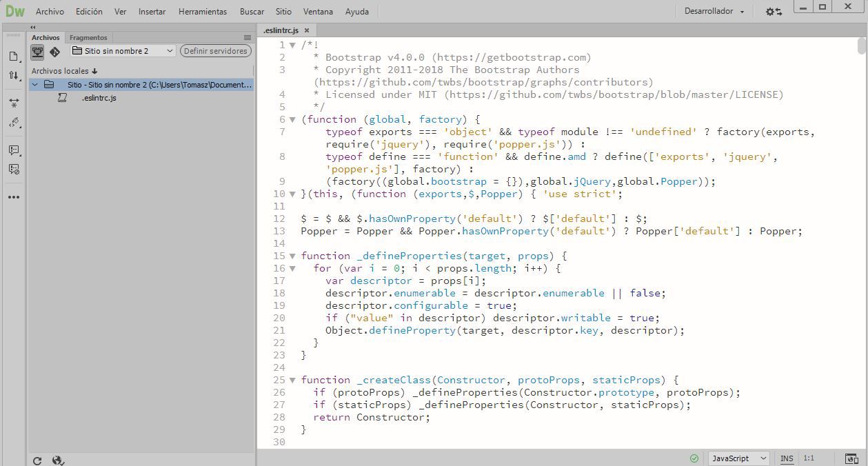Collapse the code block at line 6
868x466 pixels.
point(292,119)
